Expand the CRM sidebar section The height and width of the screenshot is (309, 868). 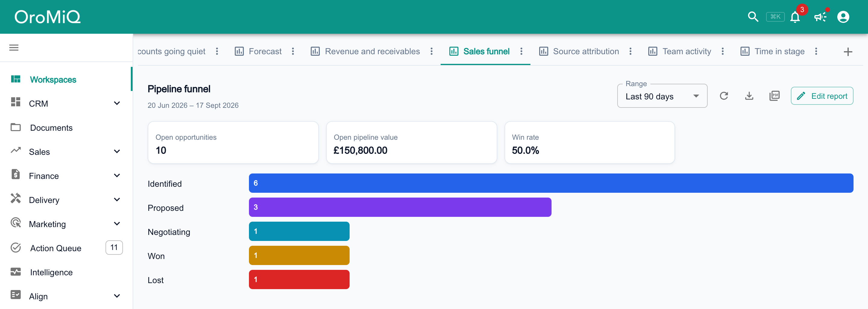coord(66,103)
